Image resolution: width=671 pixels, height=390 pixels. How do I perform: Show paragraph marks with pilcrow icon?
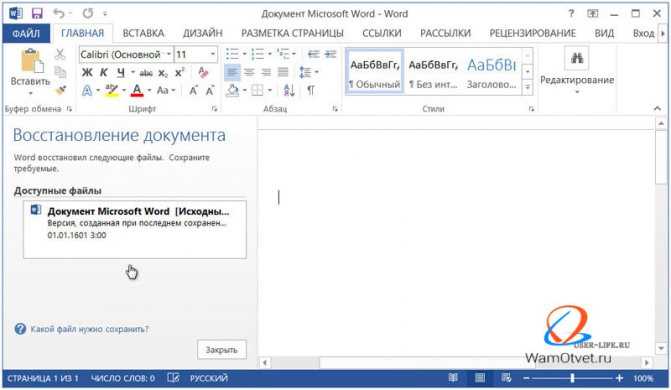(x=311, y=90)
